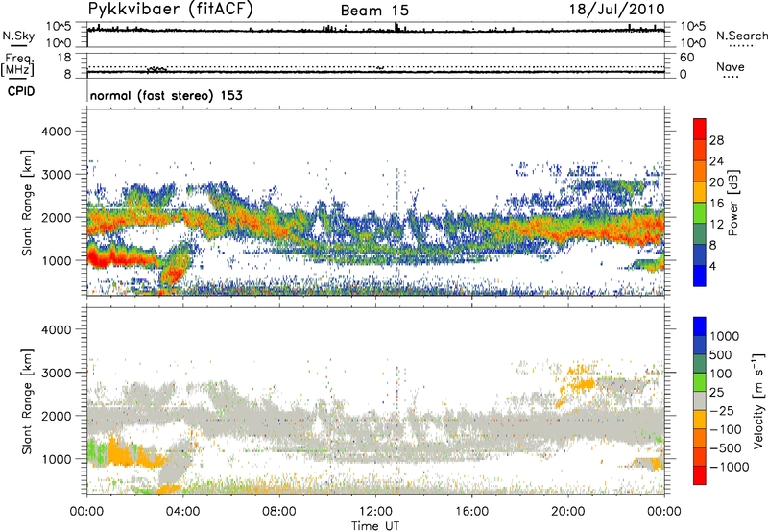Screen dimensions: 768x532
Task: Click the Slant Range label of velocity panel
Action: [x=27, y=401]
